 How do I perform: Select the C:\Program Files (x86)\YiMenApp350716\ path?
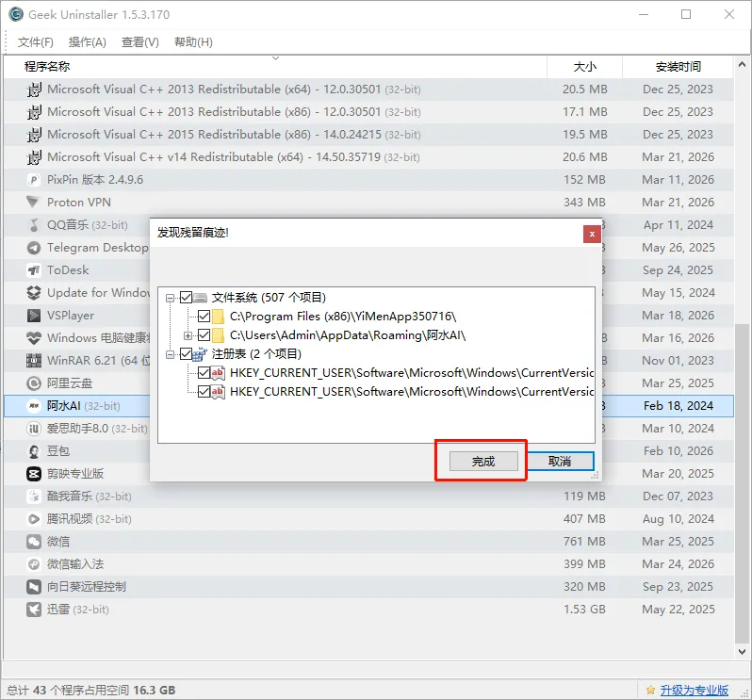[343, 317]
